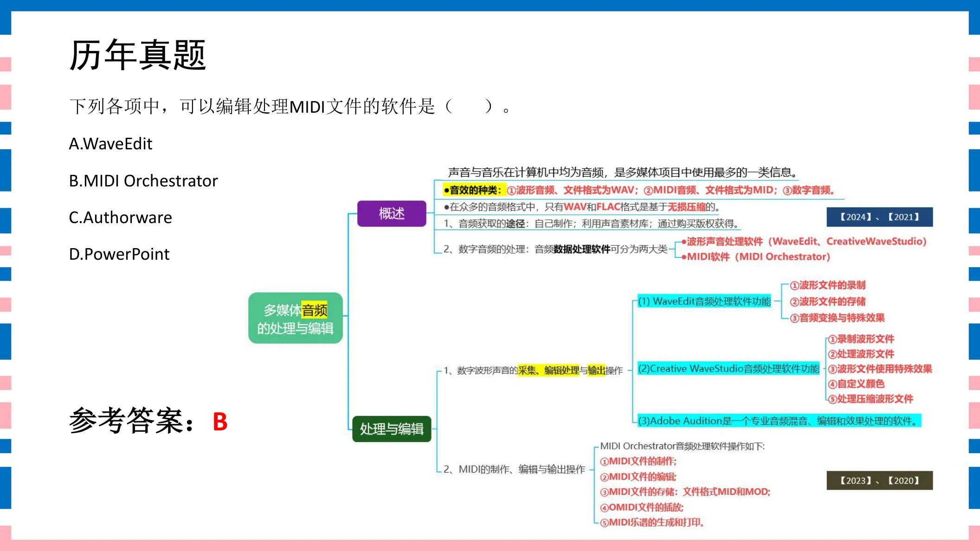The height and width of the screenshot is (551, 980).
Task: Click the slide title 历年真题
Action: [137, 55]
